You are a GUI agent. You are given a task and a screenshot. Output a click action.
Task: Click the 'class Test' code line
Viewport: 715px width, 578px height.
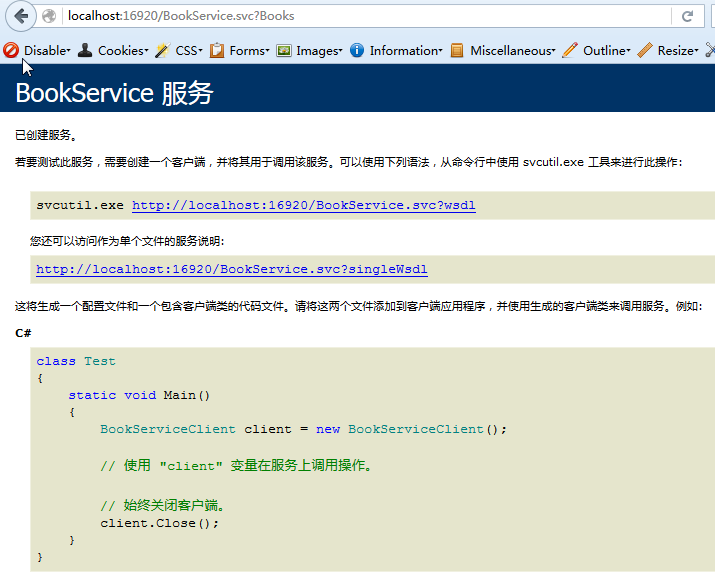click(x=76, y=361)
